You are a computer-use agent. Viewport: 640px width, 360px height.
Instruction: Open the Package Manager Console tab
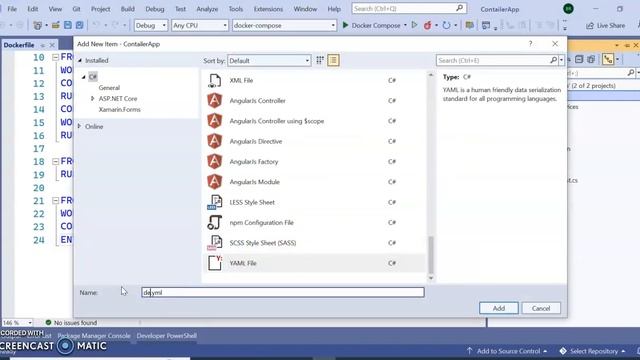tap(94, 336)
